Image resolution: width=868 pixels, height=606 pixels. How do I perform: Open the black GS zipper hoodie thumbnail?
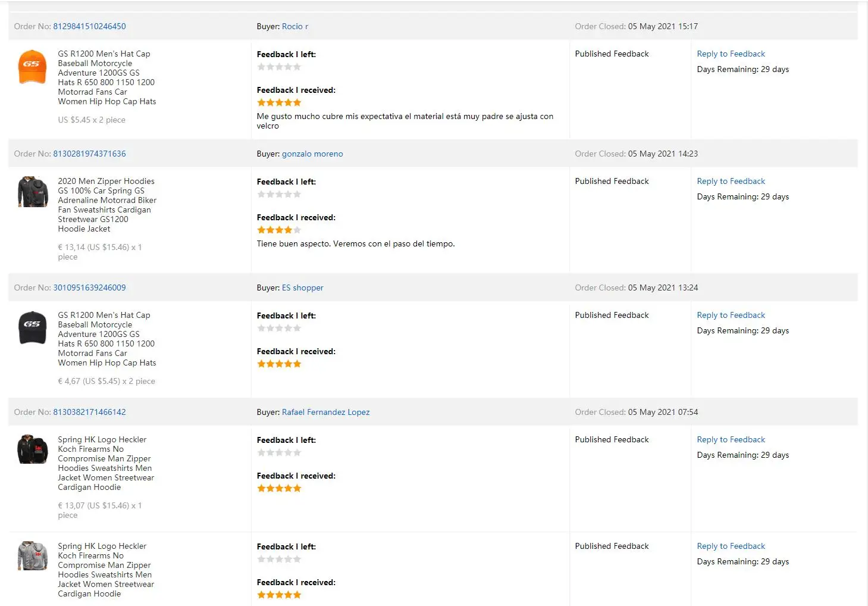32,192
